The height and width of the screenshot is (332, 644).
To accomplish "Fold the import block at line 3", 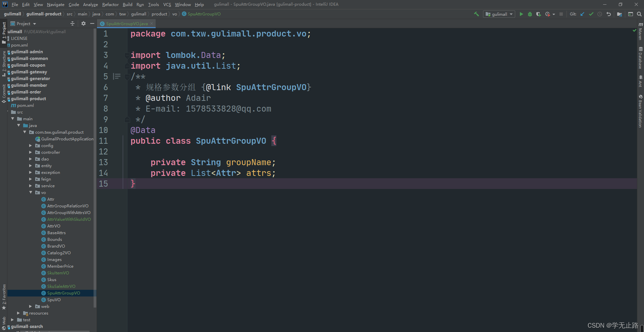I will point(127,55).
